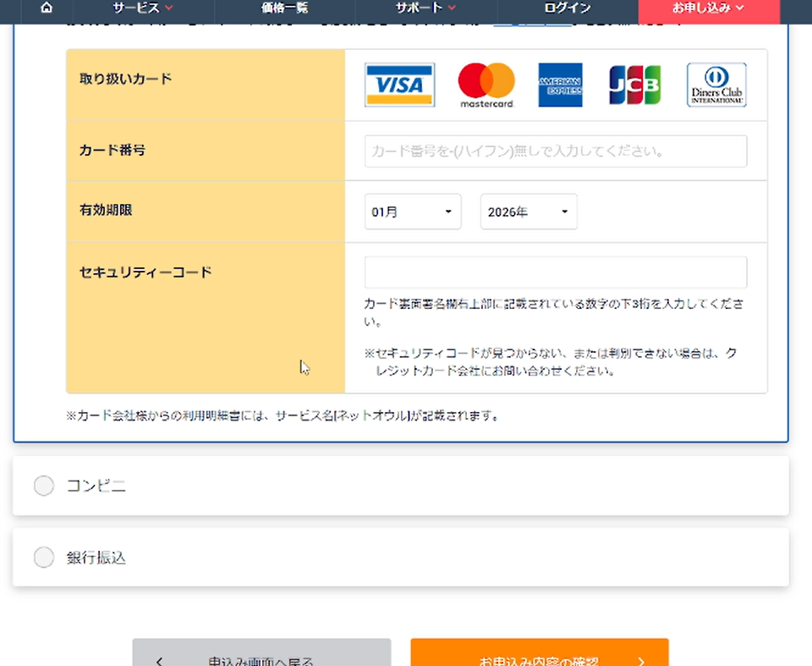Select the コンビニ payment radio button
Viewport: 812px width, 666px height.
(x=44, y=486)
